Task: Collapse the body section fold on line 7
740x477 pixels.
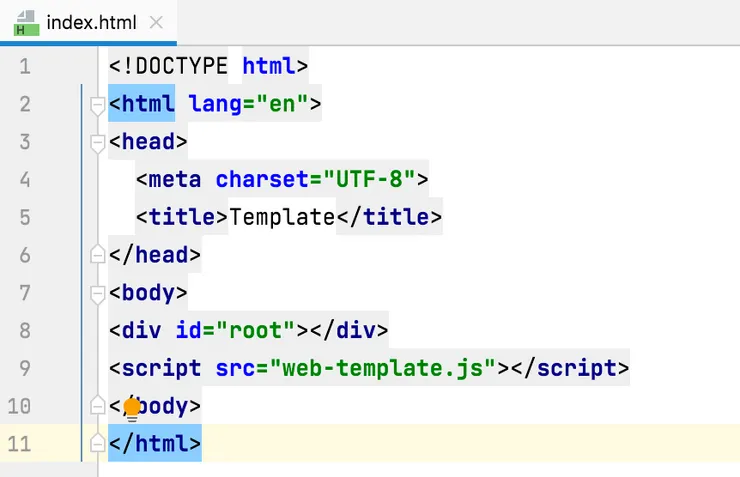Action: pyautogui.click(x=97, y=294)
